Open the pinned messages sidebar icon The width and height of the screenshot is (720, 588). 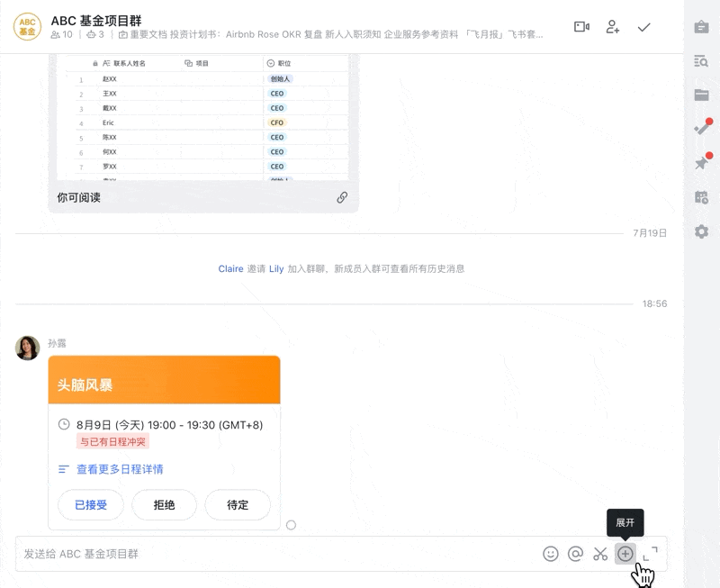pyautogui.click(x=701, y=163)
